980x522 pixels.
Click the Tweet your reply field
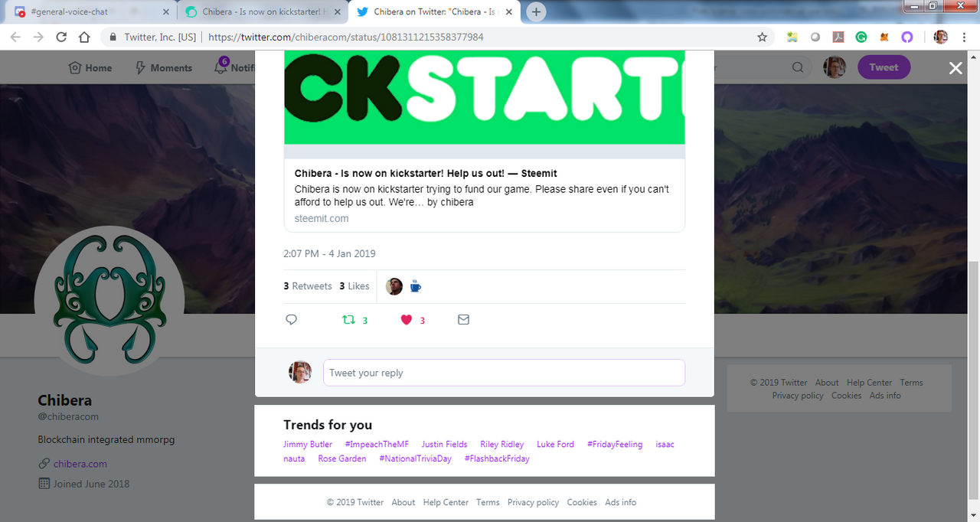[x=504, y=373]
